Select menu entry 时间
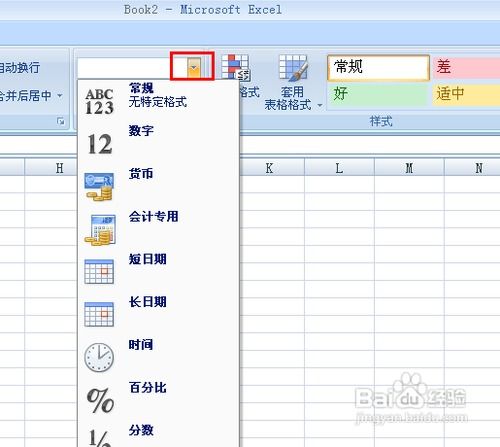The image size is (500, 447). click(x=159, y=358)
